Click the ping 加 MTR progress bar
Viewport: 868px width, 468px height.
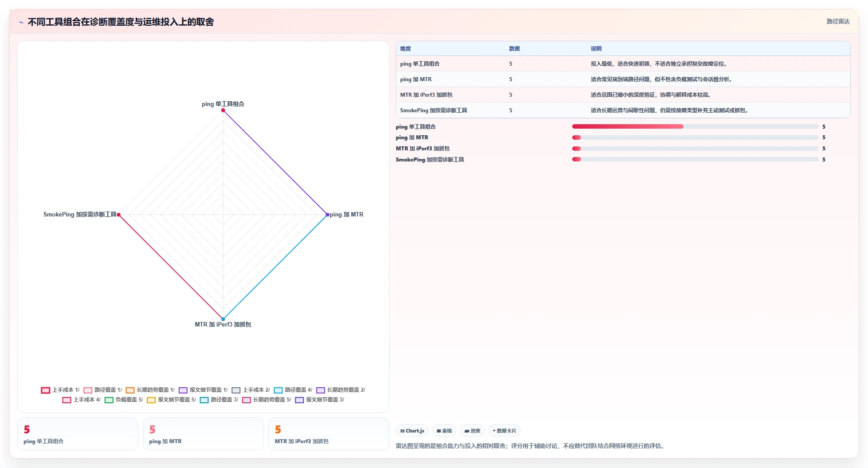pyautogui.click(x=695, y=138)
